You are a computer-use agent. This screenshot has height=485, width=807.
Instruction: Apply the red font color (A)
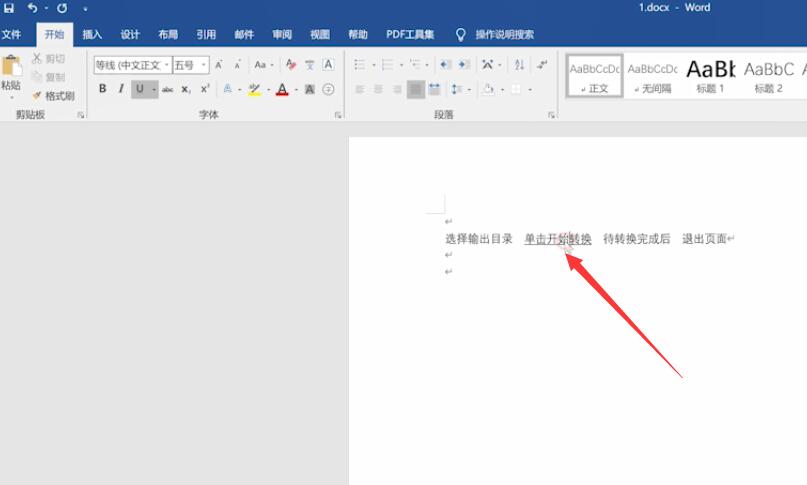(282, 90)
